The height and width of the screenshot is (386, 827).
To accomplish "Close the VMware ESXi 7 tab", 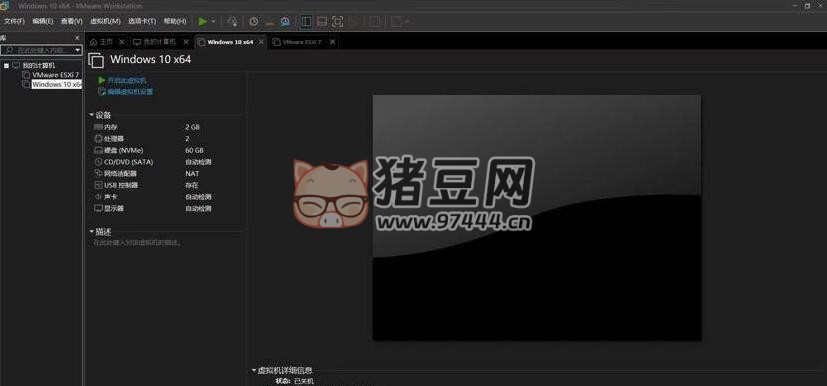I will (x=332, y=42).
